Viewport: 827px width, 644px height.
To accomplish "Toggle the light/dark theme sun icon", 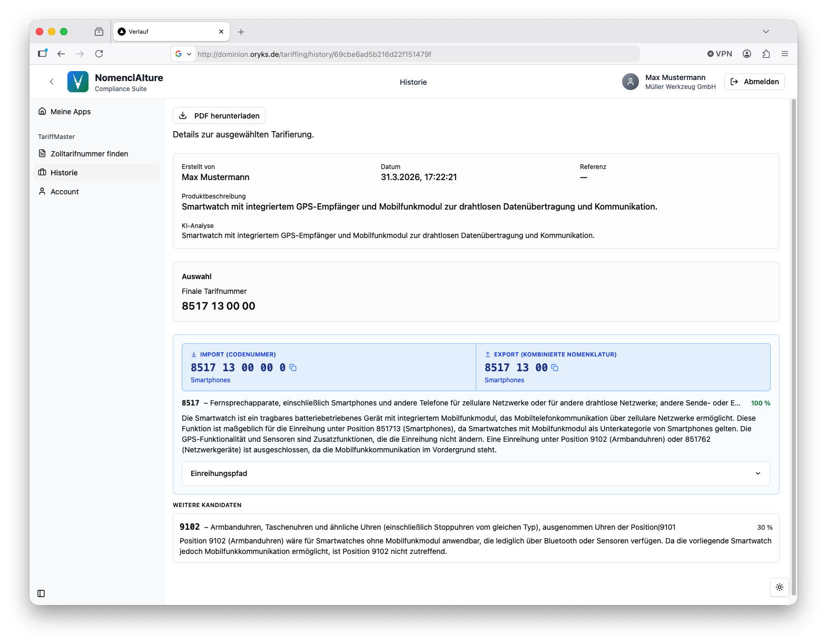I will (779, 587).
